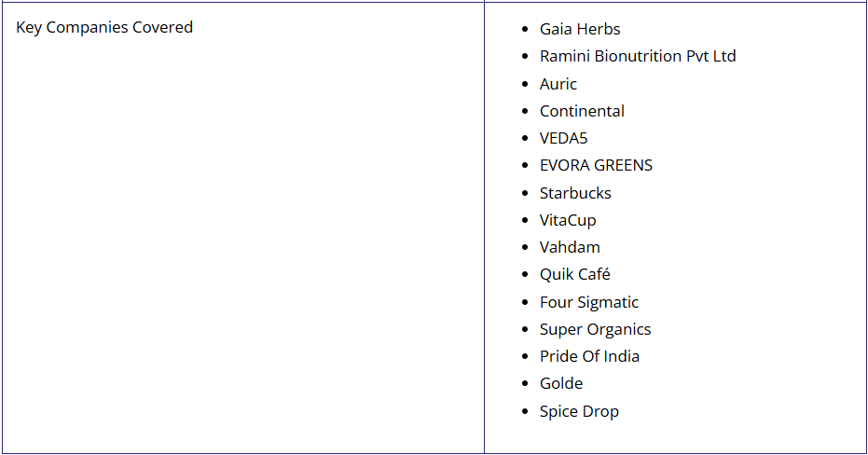Select the Spice Drop entry
The height and width of the screenshot is (455, 868).
(579, 411)
